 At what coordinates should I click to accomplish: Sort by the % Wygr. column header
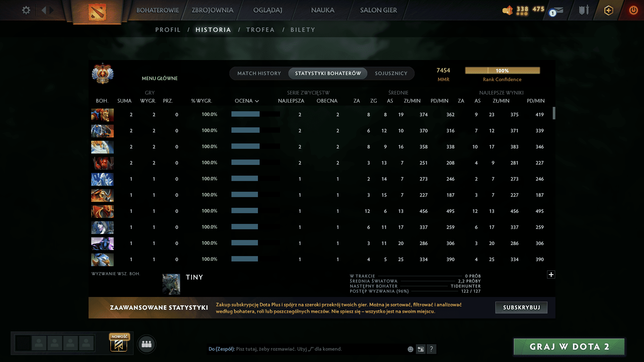point(201,101)
